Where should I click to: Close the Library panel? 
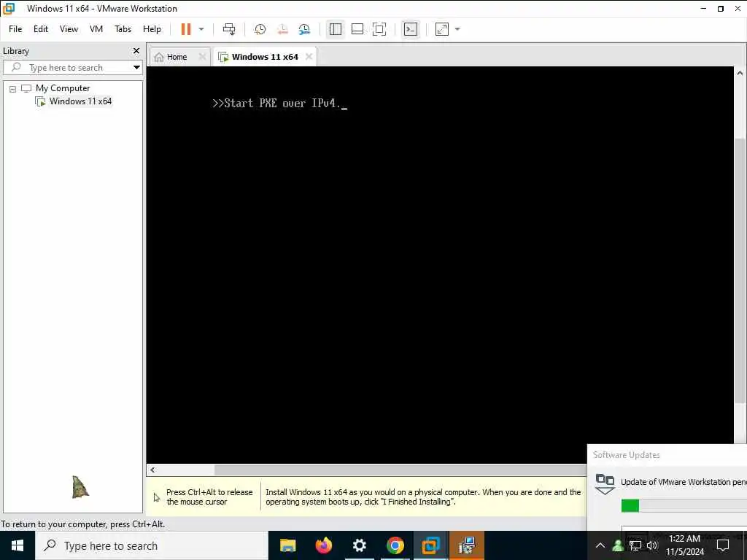pyautogui.click(x=136, y=50)
